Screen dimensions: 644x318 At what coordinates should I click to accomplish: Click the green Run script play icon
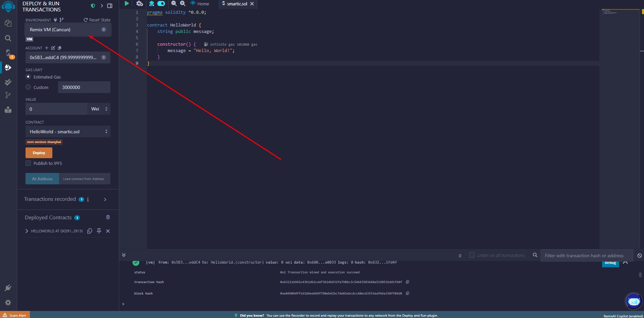click(127, 4)
